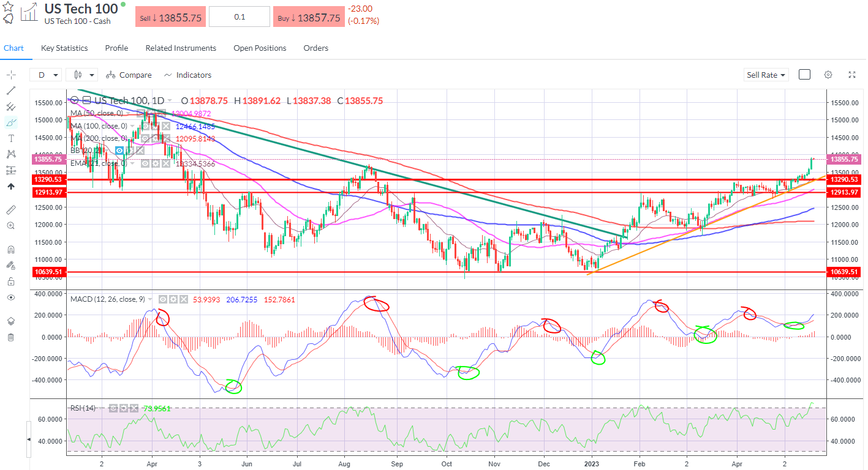Hide the MA (200, close, 0) indicator

pos(145,138)
